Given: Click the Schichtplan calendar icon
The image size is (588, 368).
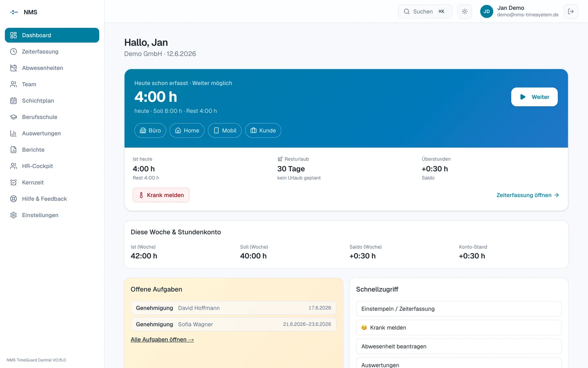Looking at the screenshot, I should point(13,101).
